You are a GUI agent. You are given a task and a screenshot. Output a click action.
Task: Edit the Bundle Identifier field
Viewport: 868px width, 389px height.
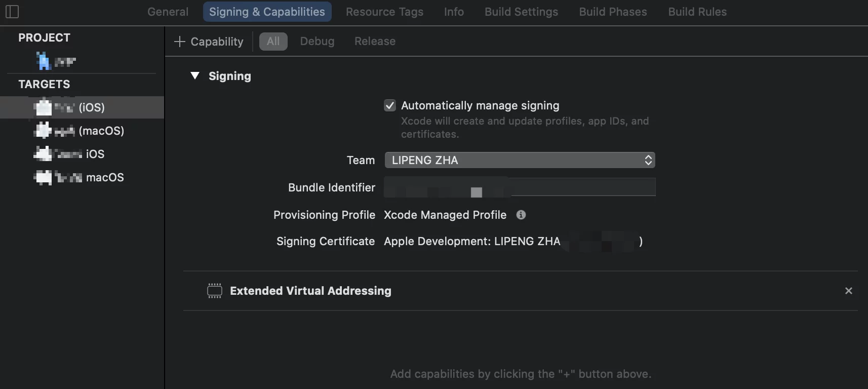[x=520, y=187]
